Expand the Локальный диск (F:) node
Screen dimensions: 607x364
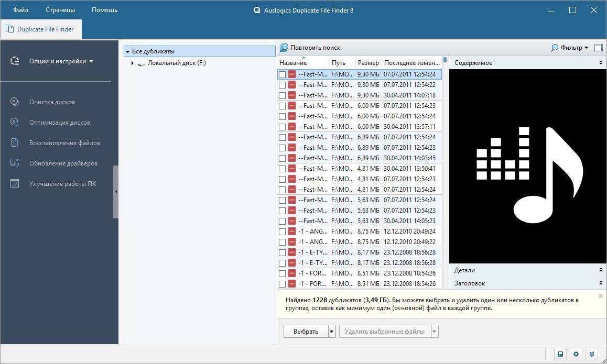133,63
